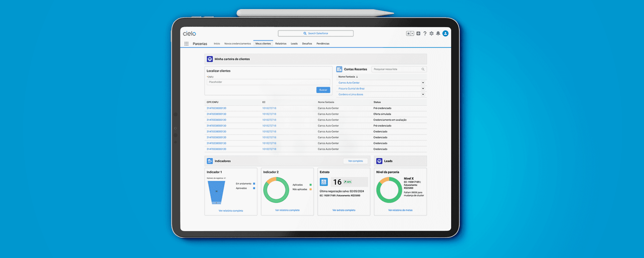This screenshot has width=644, height=258.
Task: Click the EC column header
Action: pos(264,102)
